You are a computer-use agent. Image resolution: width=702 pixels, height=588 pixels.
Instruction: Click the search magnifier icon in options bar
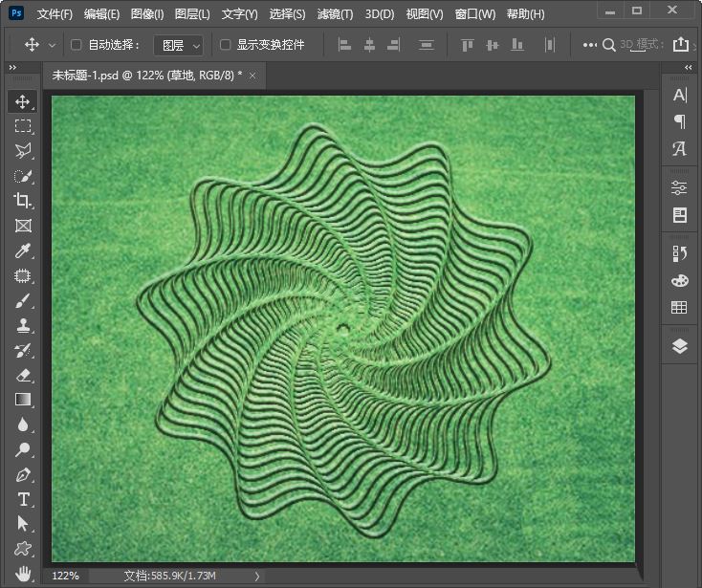(x=609, y=45)
